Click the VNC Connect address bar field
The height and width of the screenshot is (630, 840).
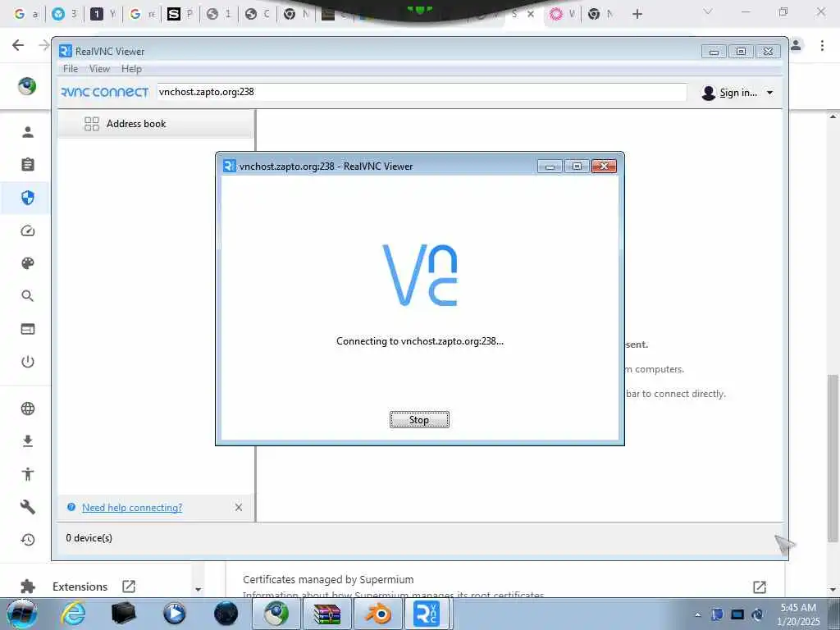point(422,92)
